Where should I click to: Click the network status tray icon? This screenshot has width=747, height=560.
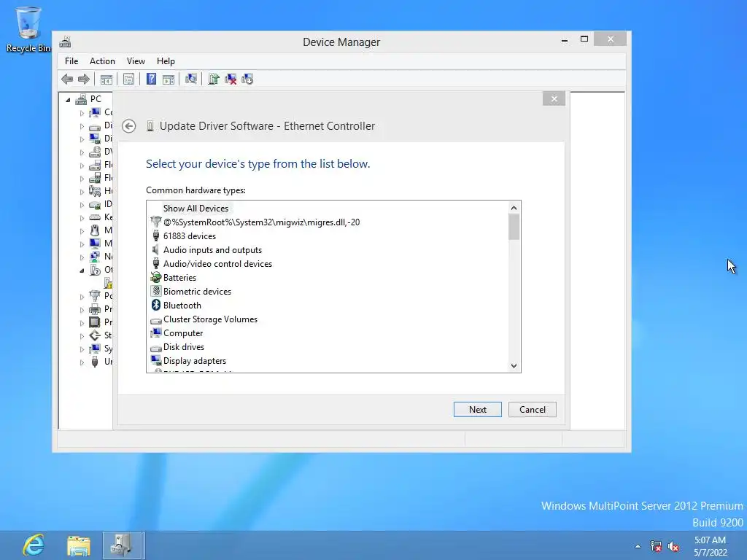click(656, 546)
